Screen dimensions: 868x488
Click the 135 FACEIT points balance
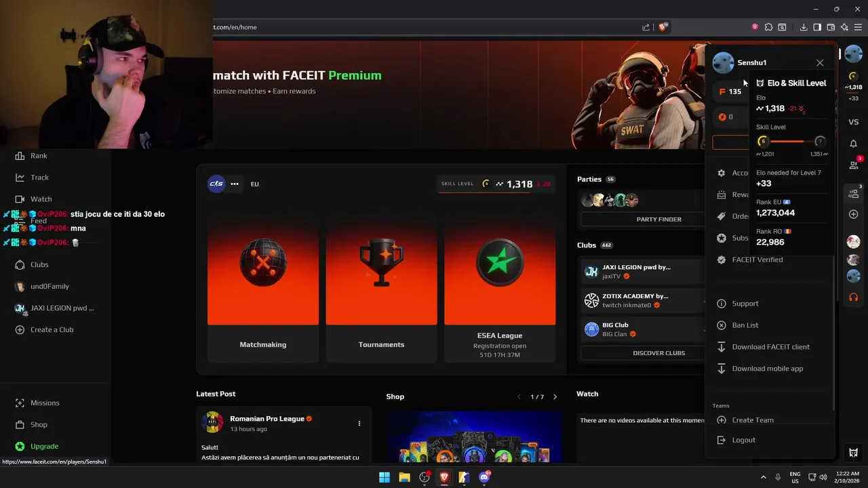tap(730, 91)
